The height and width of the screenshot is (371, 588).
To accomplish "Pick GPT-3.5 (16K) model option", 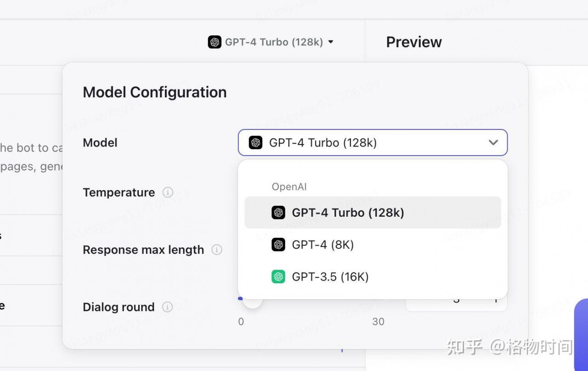I will coord(373,276).
